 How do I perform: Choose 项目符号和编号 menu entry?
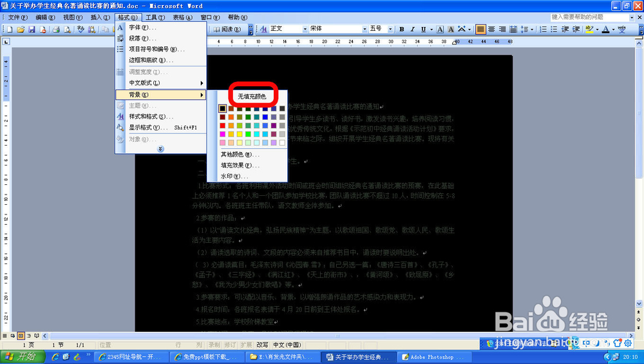(x=161, y=49)
